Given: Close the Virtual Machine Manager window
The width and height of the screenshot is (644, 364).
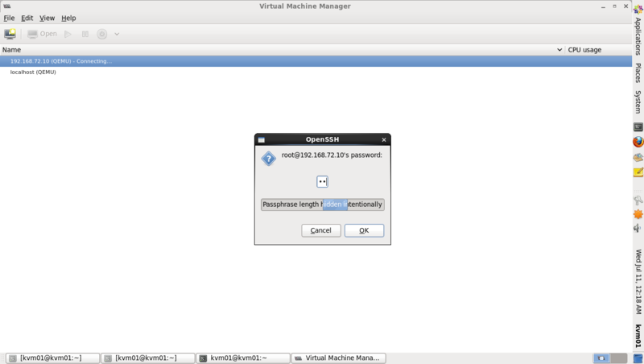Looking at the screenshot, I should [x=626, y=6].
